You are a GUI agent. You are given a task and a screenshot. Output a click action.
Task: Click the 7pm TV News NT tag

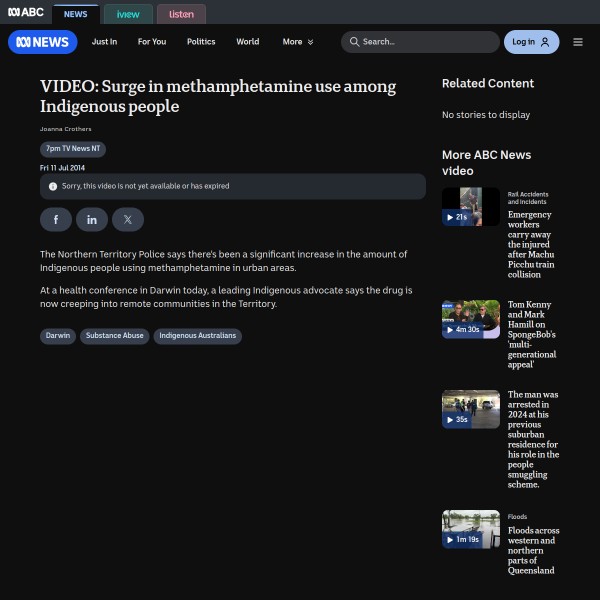[x=73, y=148]
